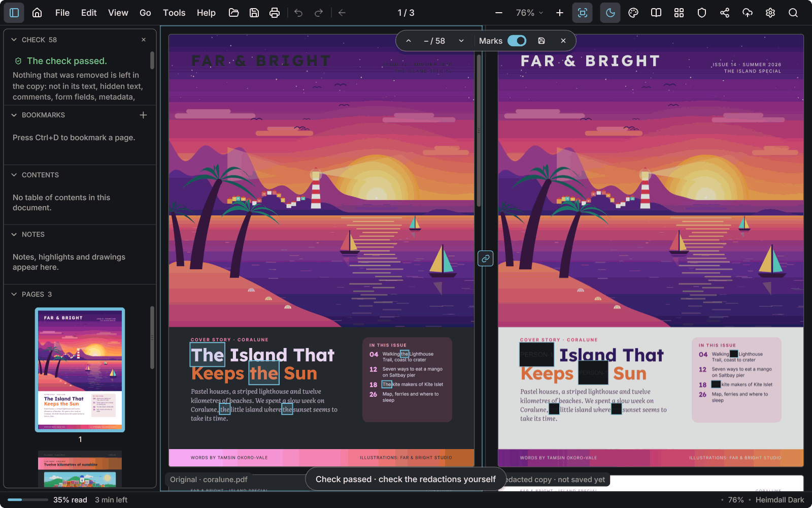The height and width of the screenshot is (508, 812).
Task: Open the 76% zoom dropdown
Action: pos(529,13)
